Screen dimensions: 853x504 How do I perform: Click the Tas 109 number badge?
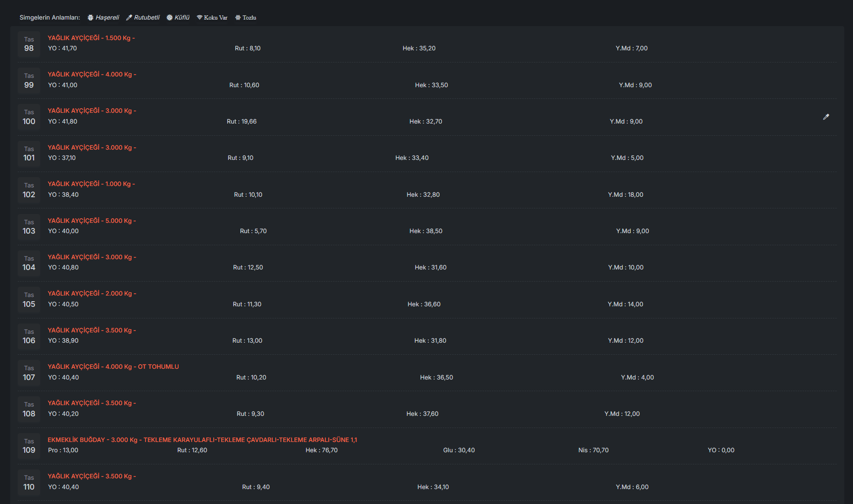[x=29, y=446]
